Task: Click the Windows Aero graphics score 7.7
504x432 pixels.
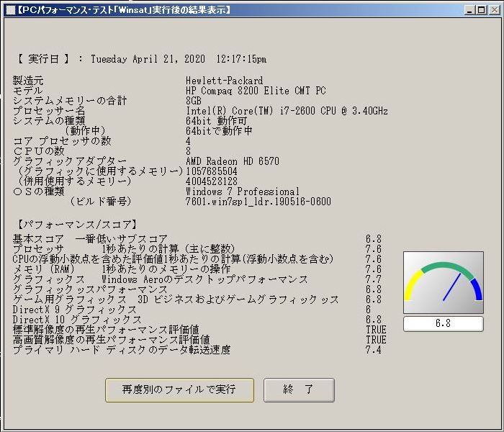Action: (x=373, y=279)
